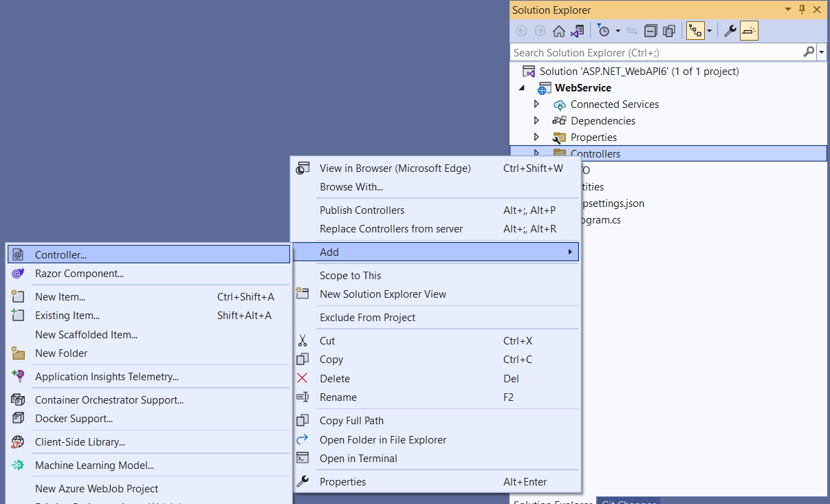Click the Collapse All icon
Screen dimensions: 830x504
[651, 31]
